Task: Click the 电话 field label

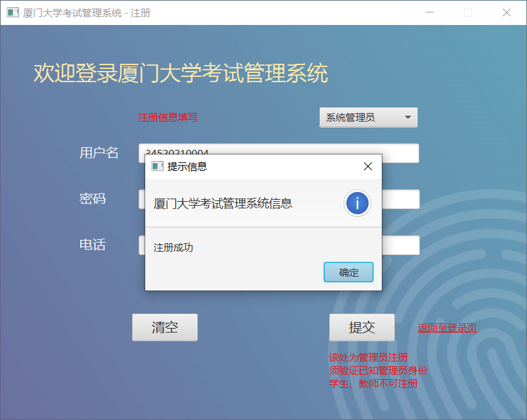Action: [x=93, y=245]
